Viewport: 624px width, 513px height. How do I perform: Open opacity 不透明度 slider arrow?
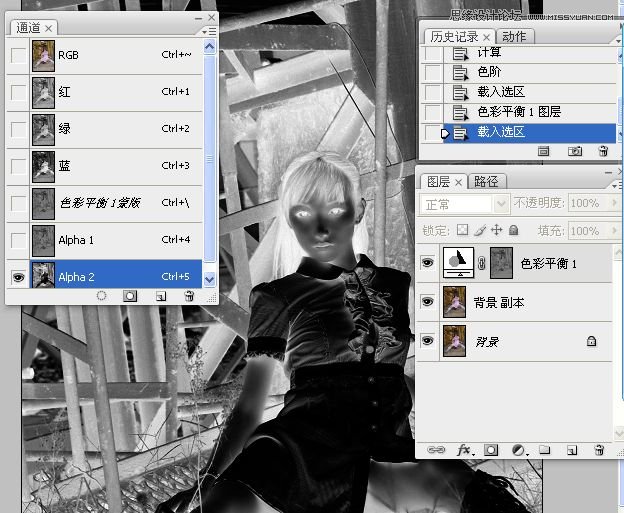tap(614, 203)
